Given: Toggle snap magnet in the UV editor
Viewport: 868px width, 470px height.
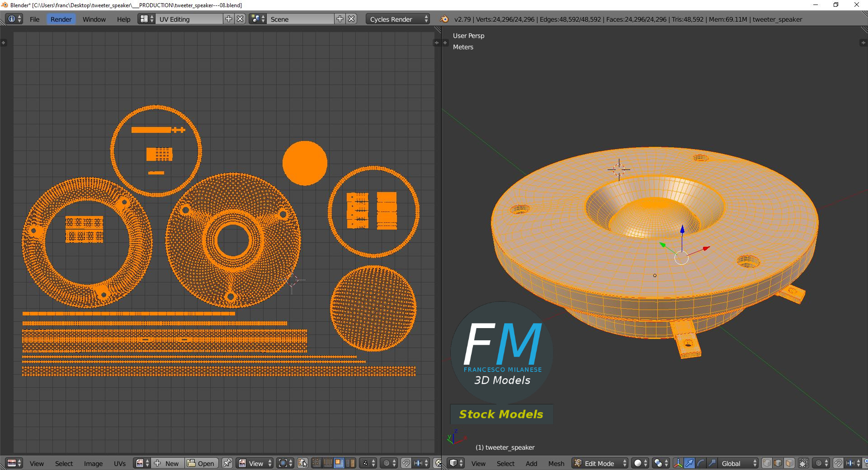Looking at the screenshot, I should tap(406, 463).
